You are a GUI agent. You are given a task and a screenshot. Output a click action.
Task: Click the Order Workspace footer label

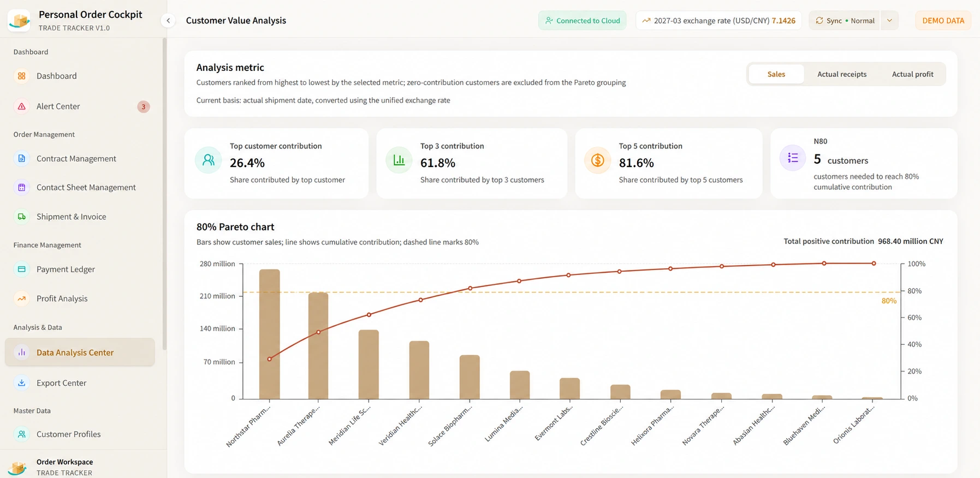(64, 462)
